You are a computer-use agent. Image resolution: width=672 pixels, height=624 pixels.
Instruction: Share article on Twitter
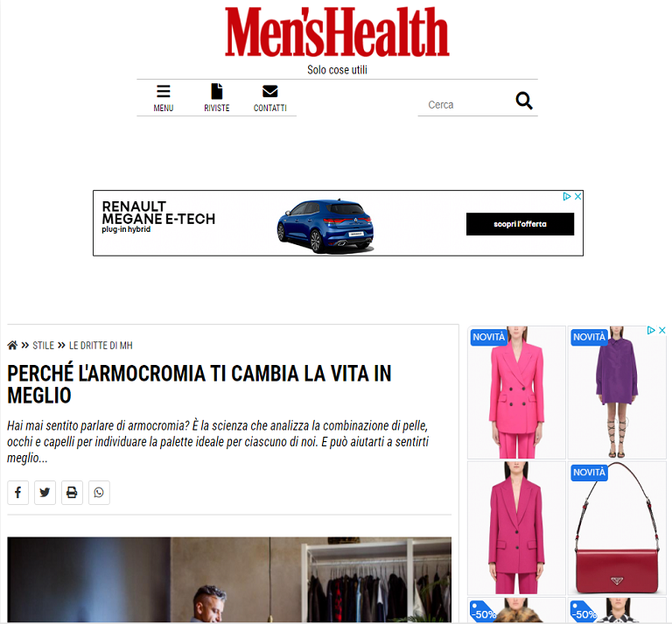pyautogui.click(x=45, y=493)
